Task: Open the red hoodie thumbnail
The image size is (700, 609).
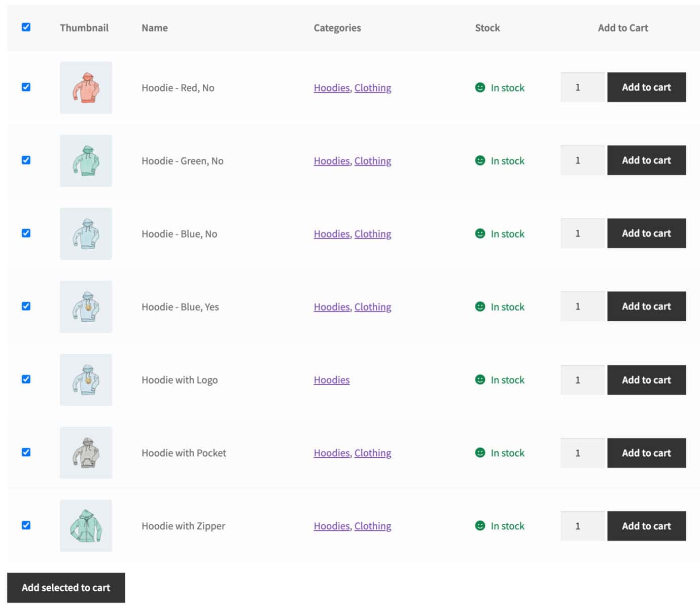Action: 86,87
